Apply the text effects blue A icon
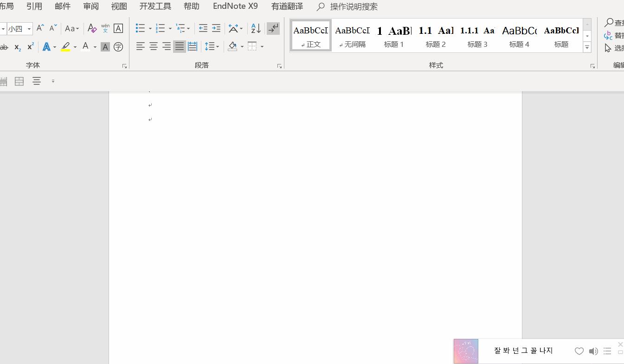Screen dimensions: 624x364 pos(46,46)
